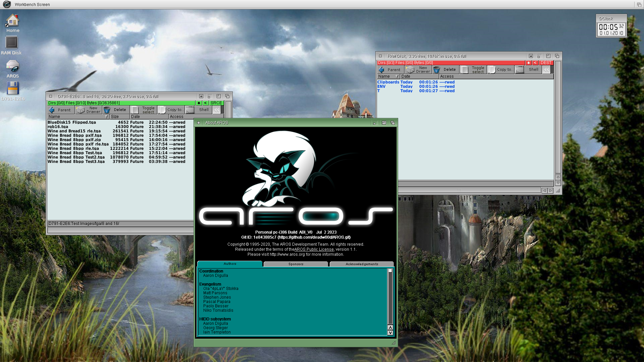Collapse toolbar with double-arrow in RAM Disk window
The width and height of the screenshot is (644, 362).
coord(547,70)
